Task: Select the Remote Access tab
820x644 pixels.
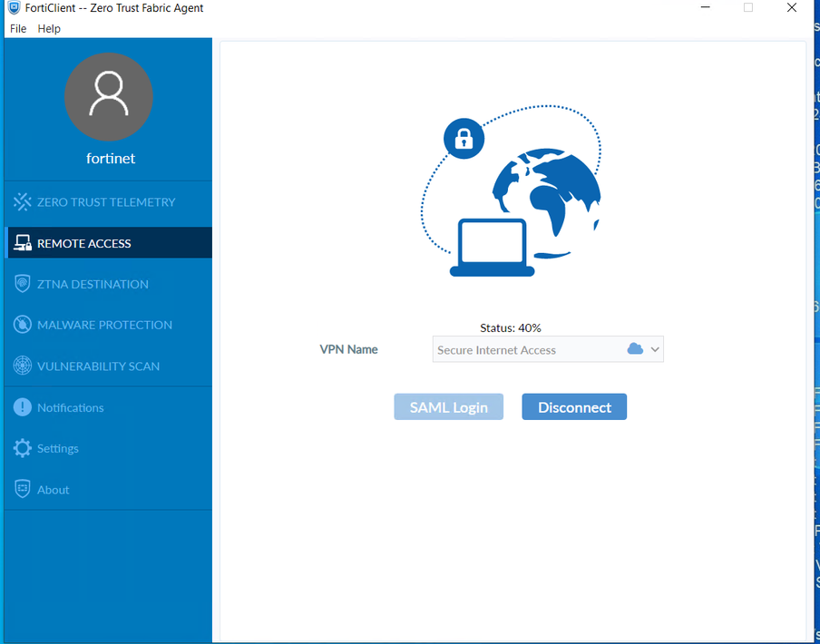Action: click(x=108, y=242)
